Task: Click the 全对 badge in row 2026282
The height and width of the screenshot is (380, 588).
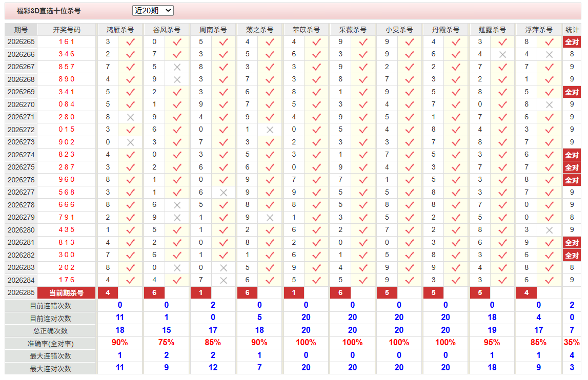Action: point(572,256)
